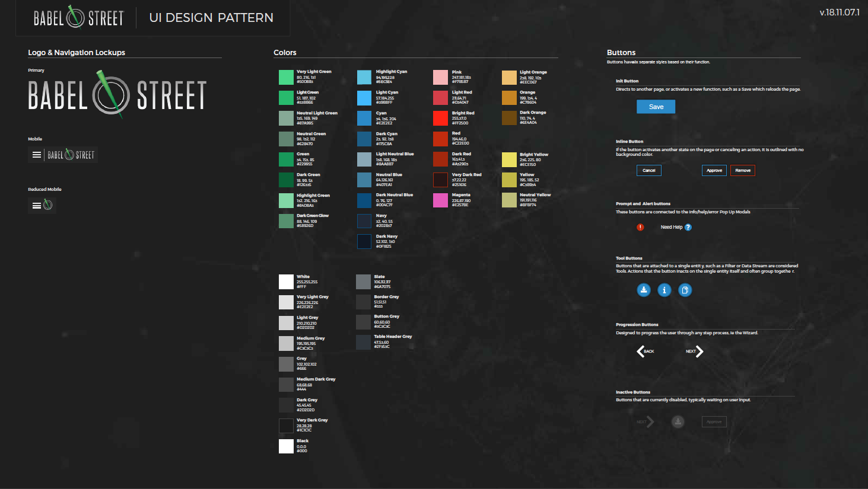Screen dimensions: 868x489
Task: Pick the Bright Yellow swatch
Action: tap(509, 159)
